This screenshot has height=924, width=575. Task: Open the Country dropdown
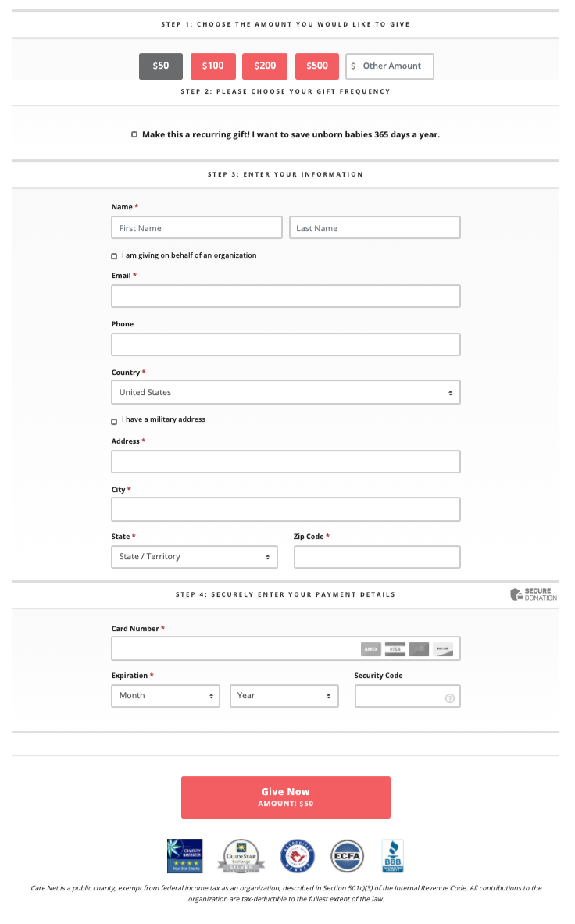pyautogui.click(x=285, y=392)
